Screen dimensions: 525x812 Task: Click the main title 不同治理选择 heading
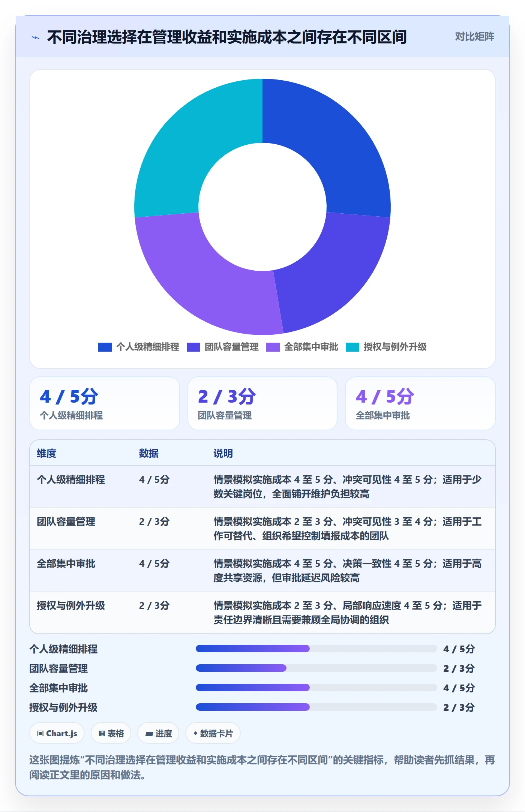[227, 37]
